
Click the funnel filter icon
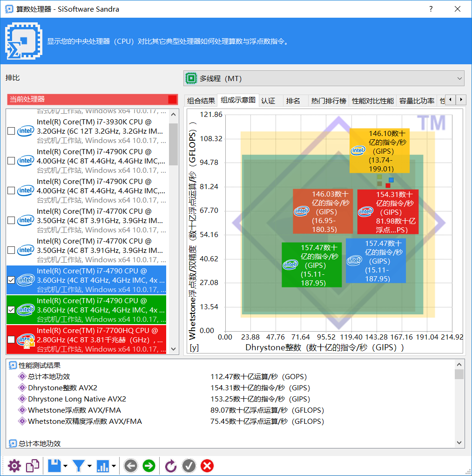coord(79,466)
